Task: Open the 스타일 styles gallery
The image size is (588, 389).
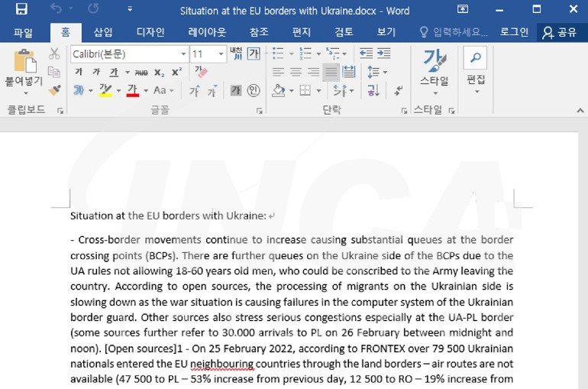Action: 435,72
